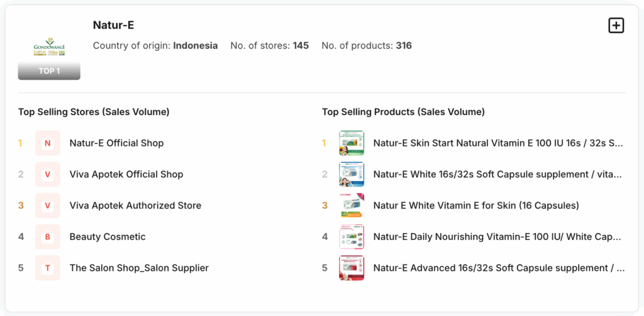The height and width of the screenshot is (316, 644).
Task: Open The Salon Shop_Salon Supplier link
Action: (x=139, y=268)
